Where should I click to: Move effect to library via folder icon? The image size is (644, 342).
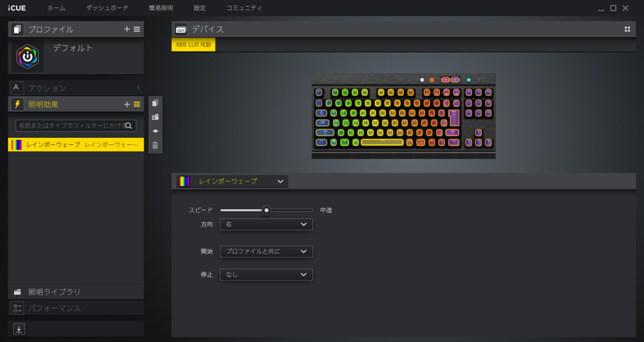[x=155, y=117]
